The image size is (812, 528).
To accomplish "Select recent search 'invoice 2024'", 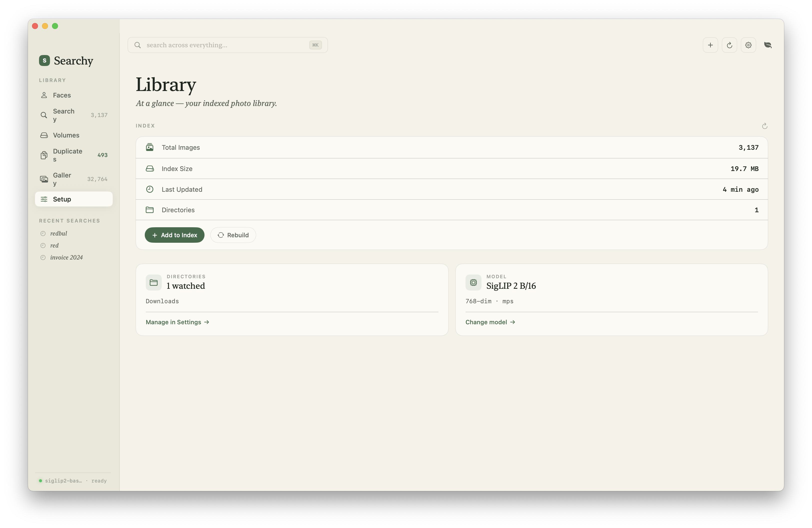I will click(x=66, y=257).
